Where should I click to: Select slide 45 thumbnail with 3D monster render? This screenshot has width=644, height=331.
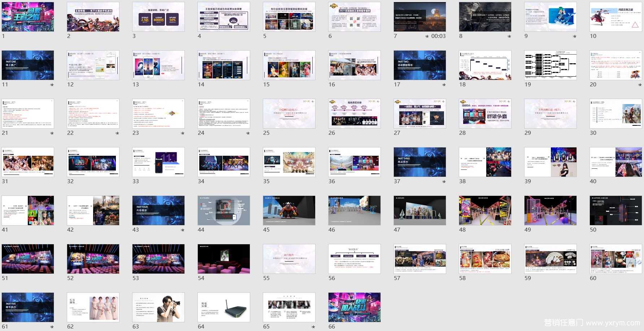click(289, 211)
